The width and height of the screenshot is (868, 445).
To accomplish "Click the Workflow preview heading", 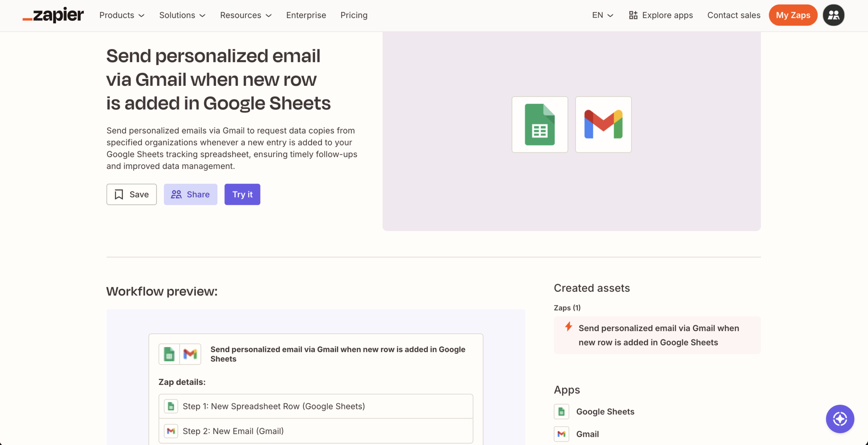I will coord(162,291).
